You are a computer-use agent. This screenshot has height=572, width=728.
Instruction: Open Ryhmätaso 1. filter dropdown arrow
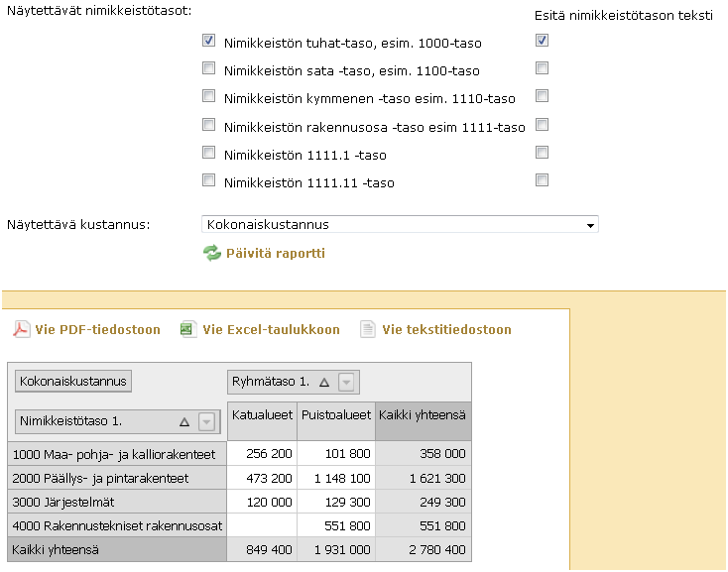pyautogui.click(x=345, y=383)
